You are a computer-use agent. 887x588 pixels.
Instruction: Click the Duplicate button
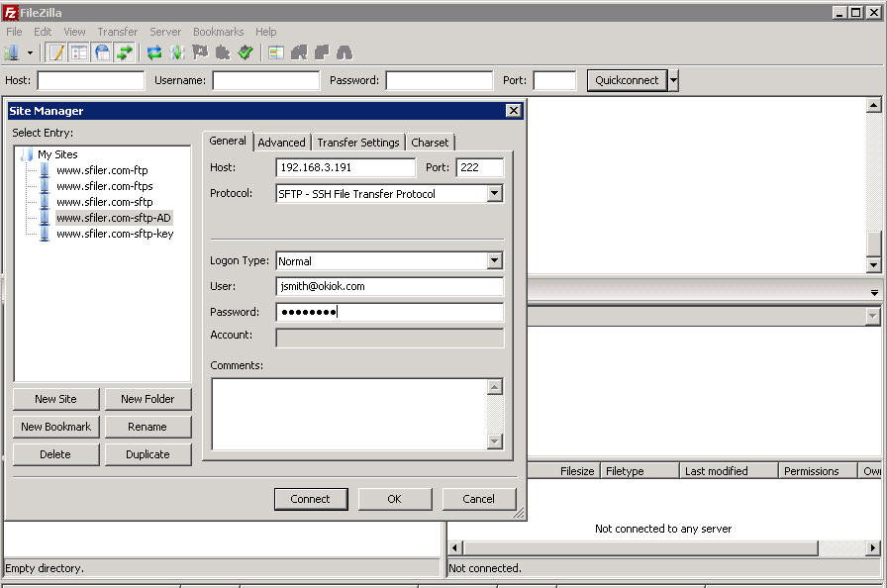(x=148, y=454)
